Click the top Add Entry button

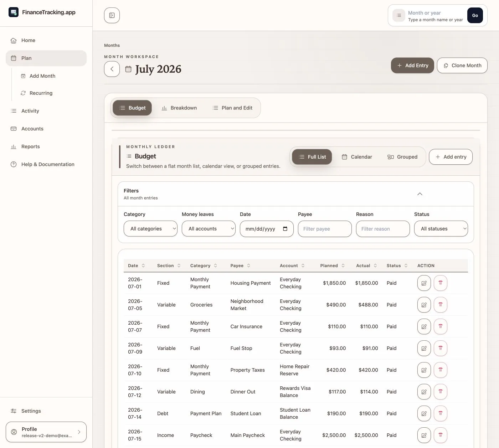(412, 66)
